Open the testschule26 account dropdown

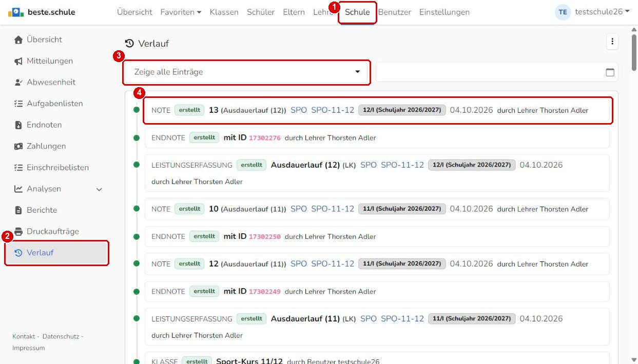click(602, 12)
